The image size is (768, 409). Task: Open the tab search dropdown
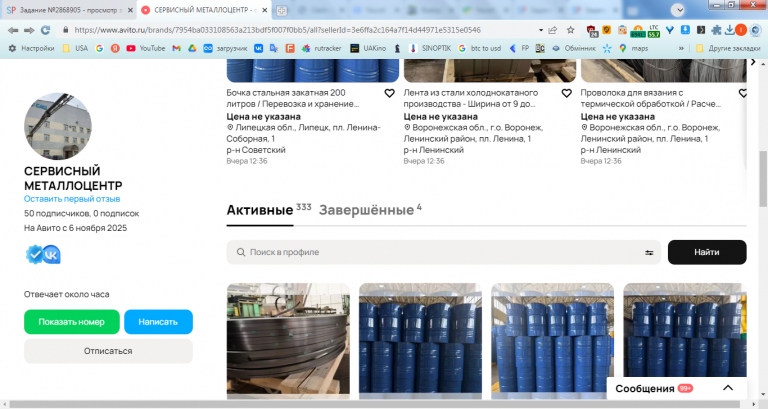678,10
